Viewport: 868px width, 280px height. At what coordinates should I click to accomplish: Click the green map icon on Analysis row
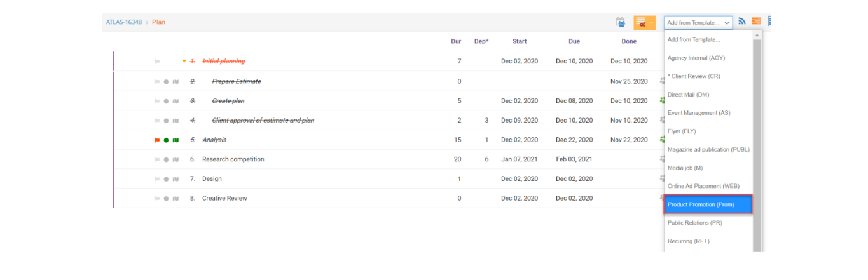[176, 140]
